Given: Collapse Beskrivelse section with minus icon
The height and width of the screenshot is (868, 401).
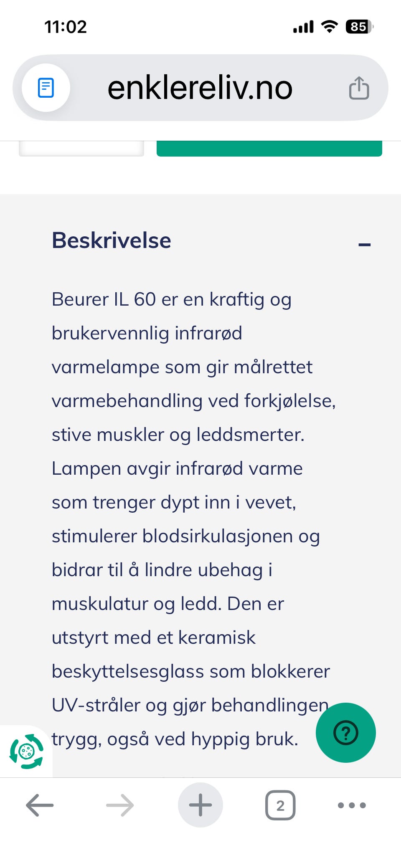Looking at the screenshot, I should (x=365, y=244).
